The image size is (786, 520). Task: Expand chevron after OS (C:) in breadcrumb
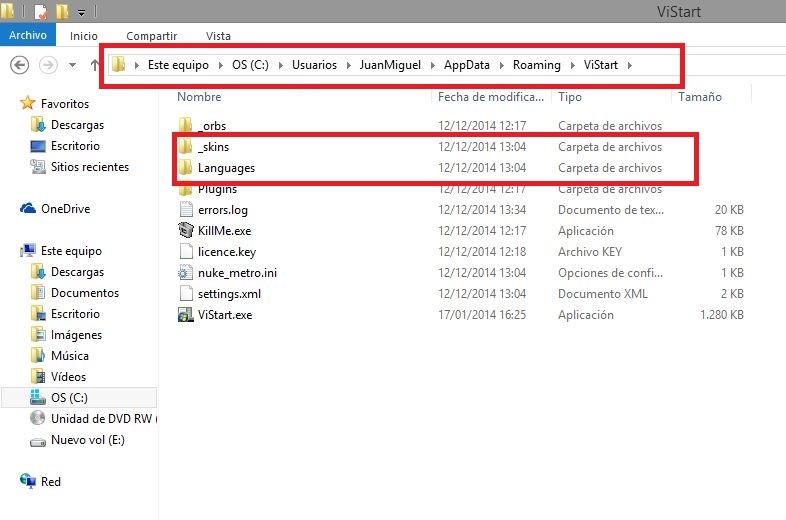point(281,65)
